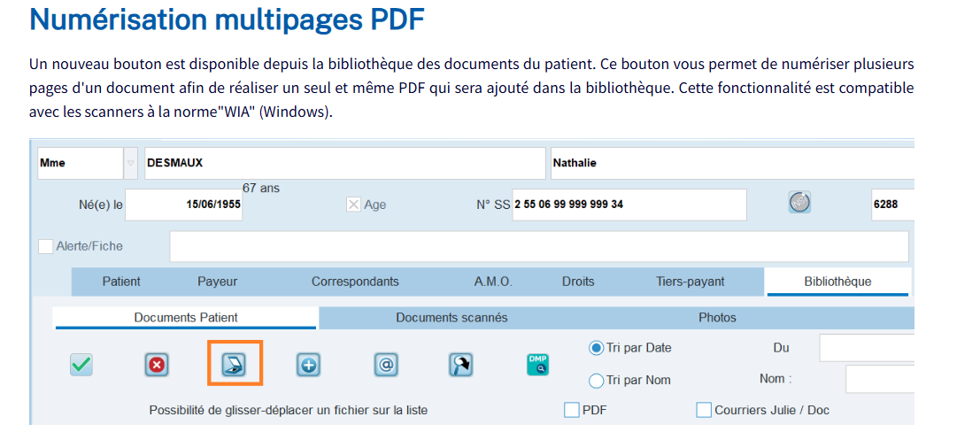Viewport: 980px width, 440px height.
Task: Click the birth date field 15/06/1955
Action: [184, 205]
